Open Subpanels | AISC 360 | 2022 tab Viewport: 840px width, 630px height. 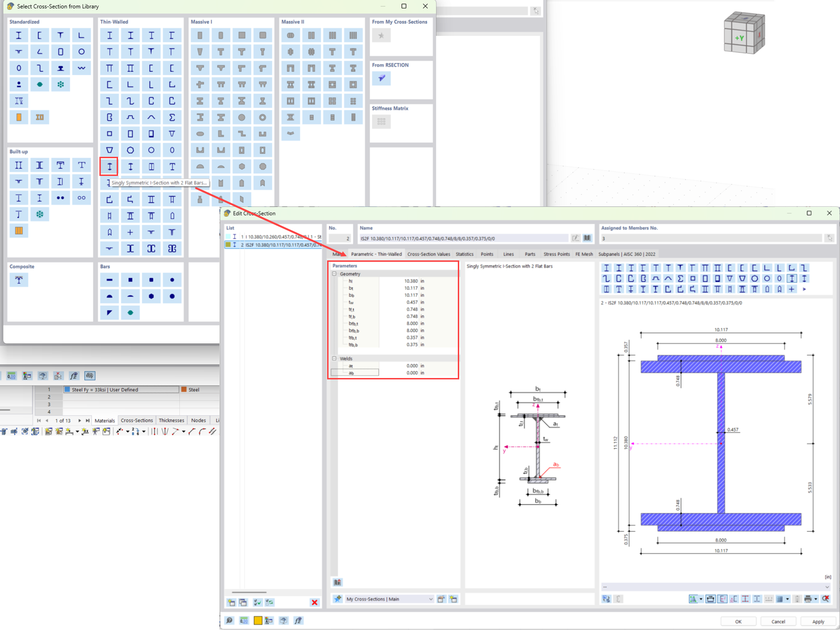(x=627, y=254)
